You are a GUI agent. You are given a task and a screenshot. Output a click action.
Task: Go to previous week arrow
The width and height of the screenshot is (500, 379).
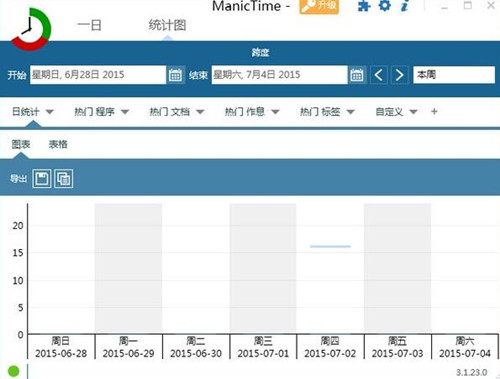[379, 75]
